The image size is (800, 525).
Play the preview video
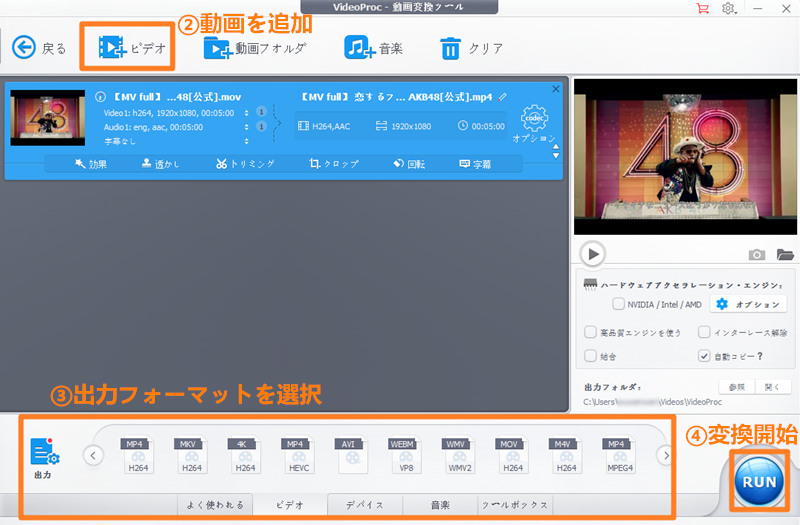coord(593,254)
